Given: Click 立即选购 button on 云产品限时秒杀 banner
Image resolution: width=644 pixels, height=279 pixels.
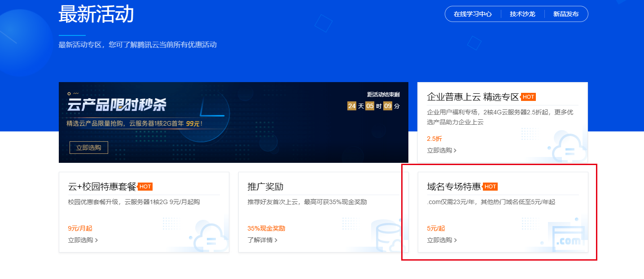Looking at the screenshot, I should pyautogui.click(x=89, y=147).
